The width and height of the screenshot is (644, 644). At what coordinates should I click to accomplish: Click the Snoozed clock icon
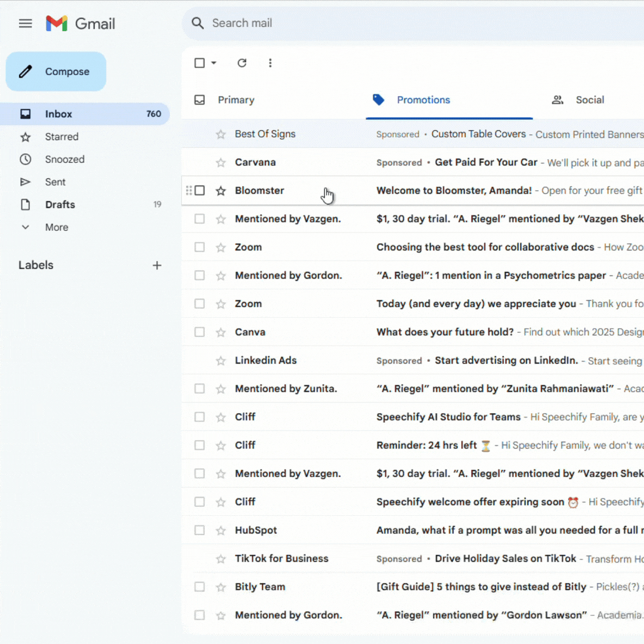point(26,159)
